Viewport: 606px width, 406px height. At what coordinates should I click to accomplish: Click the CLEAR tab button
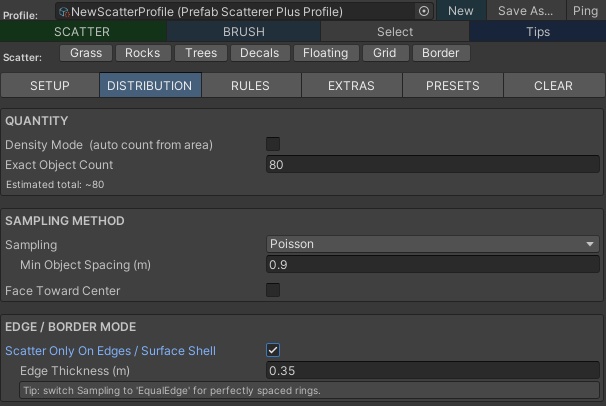click(554, 85)
